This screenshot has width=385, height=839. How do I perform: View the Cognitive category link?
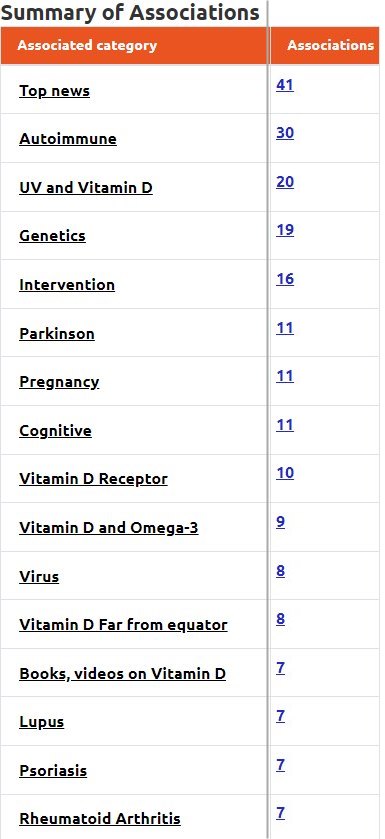[x=56, y=431]
